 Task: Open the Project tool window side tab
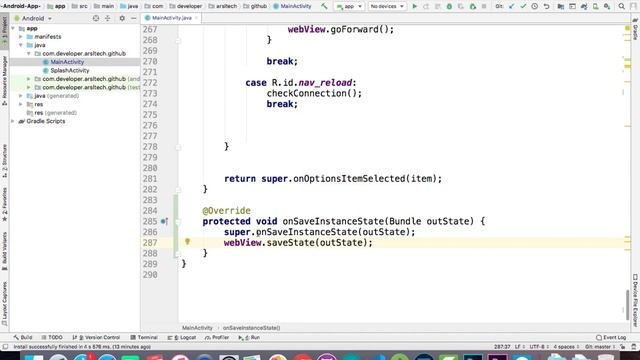[x=4, y=30]
